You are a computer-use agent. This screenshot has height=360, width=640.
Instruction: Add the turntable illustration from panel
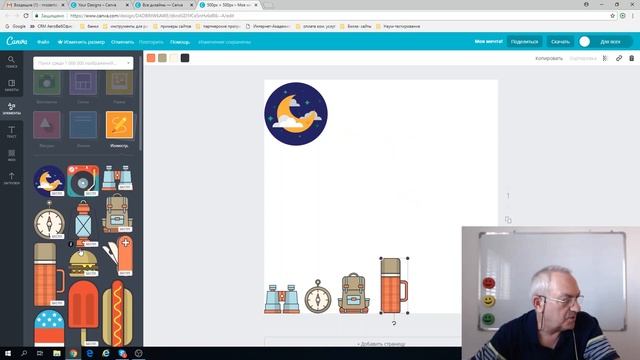point(83,181)
